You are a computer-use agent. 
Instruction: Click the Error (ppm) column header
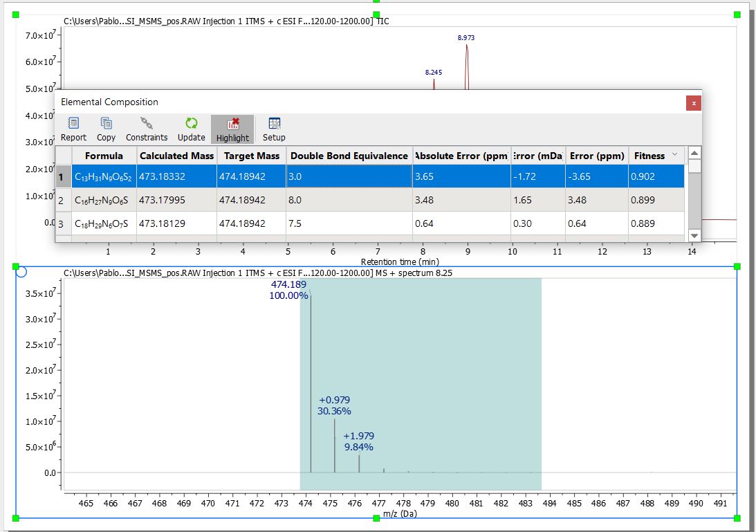[597, 156]
